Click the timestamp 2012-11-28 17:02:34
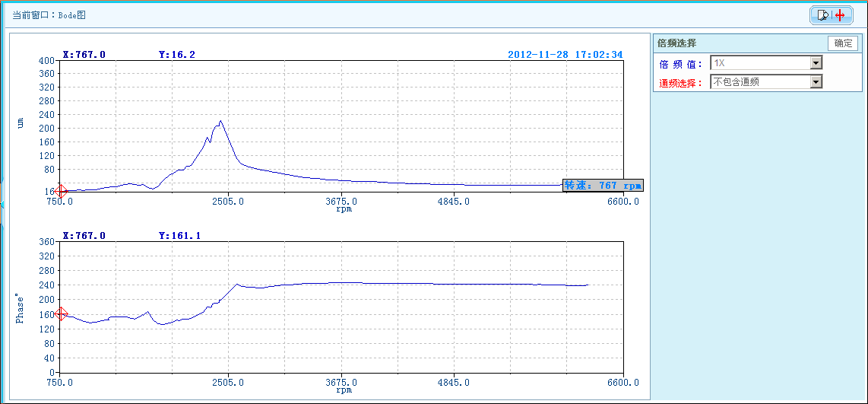This screenshot has width=868, height=404. 565,55
